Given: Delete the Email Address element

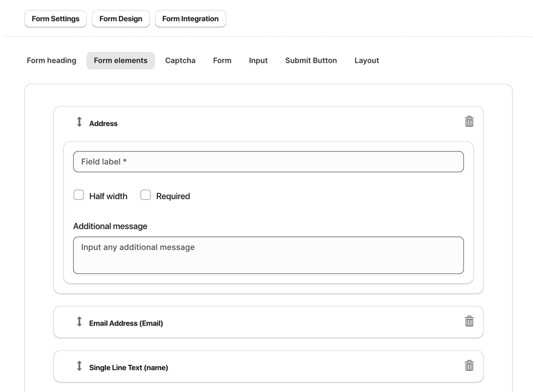Looking at the screenshot, I should pyautogui.click(x=469, y=321).
